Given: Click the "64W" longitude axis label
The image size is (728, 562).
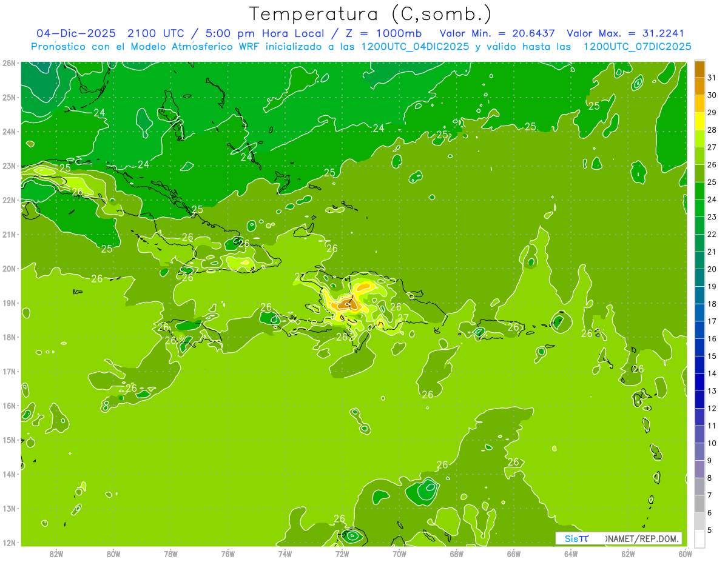Looking at the screenshot, I should pos(571,554).
